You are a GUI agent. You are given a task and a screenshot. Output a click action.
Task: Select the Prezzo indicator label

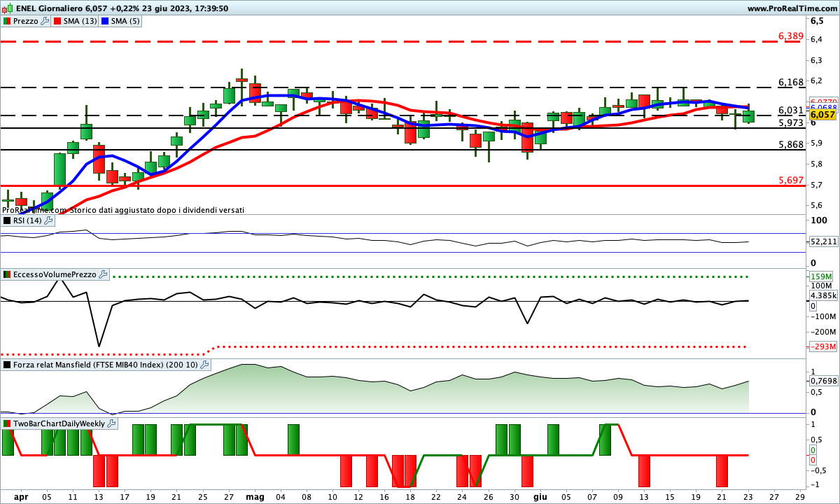tap(26, 21)
